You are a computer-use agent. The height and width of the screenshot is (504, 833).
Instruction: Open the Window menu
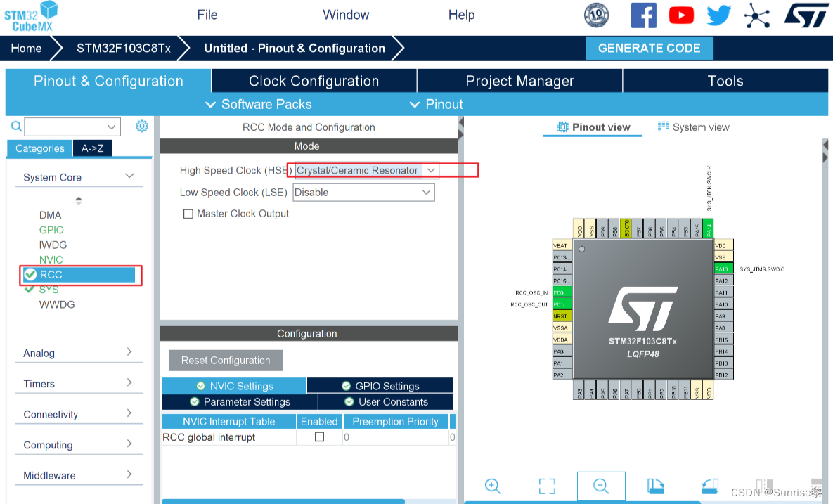point(346,15)
